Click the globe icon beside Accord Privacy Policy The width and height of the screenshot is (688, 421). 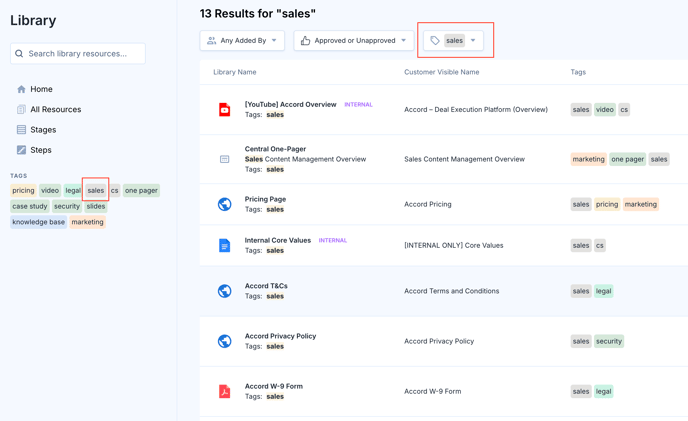click(225, 341)
